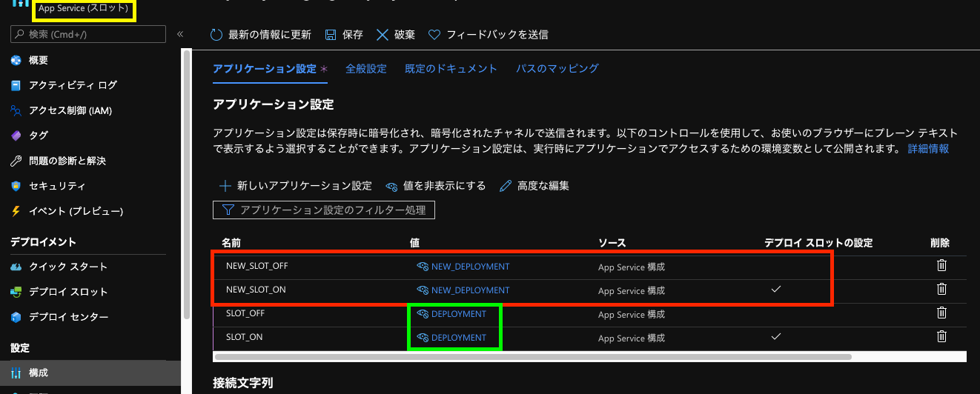Click the デプロイ センター cube icon
The image size is (980, 394).
[x=16, y=317]
